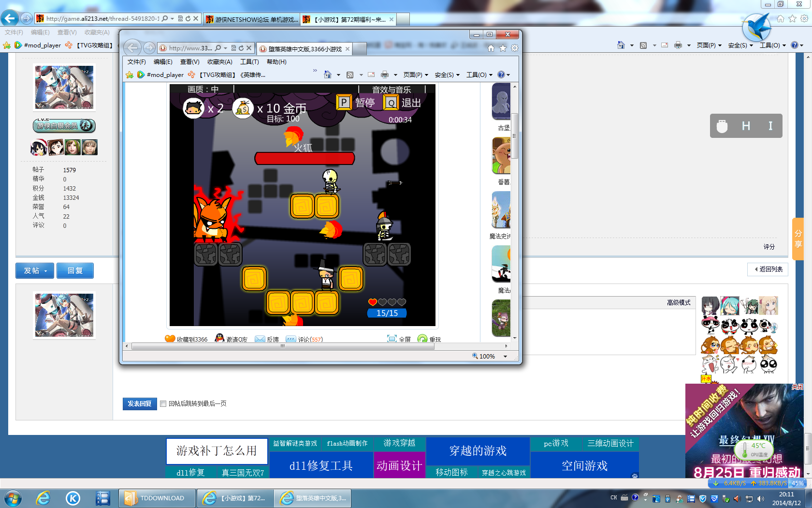
Task: Click the I icon in the floating input panel
Action: point(770,126)
